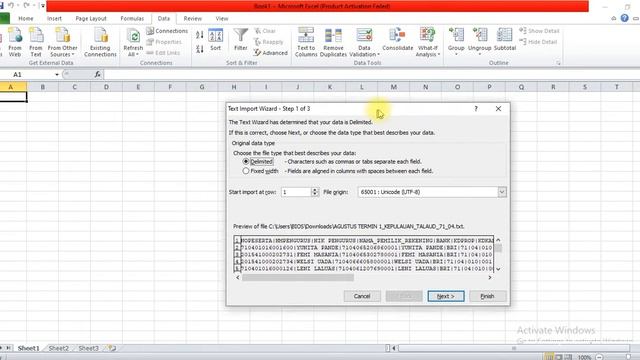Click Data Validation icon
640x360 pixels.
pyautogui.click(x=364, y=42)
